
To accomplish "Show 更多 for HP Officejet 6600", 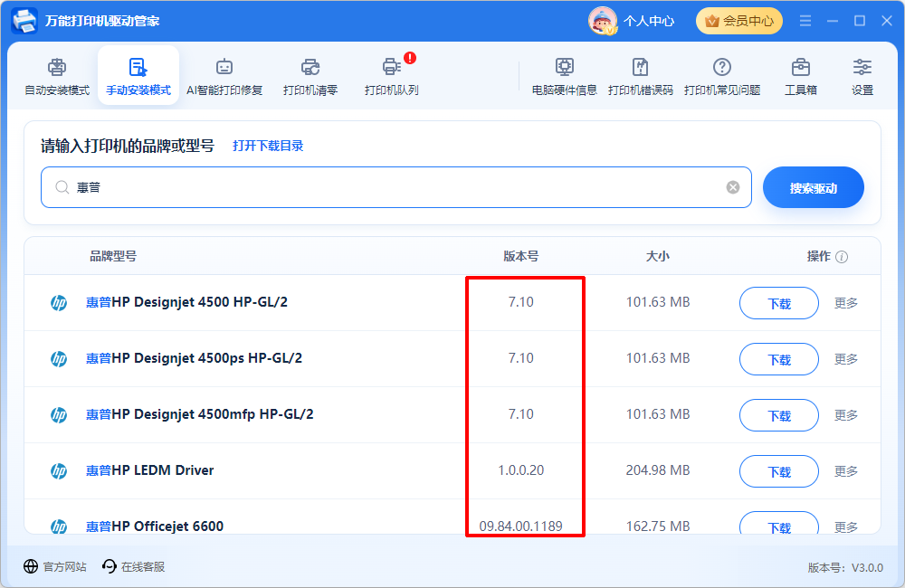I will 846,526.
